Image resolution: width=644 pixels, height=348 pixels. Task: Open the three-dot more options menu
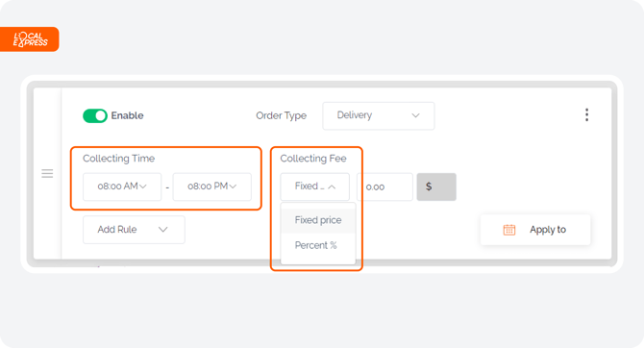[586, 114]
